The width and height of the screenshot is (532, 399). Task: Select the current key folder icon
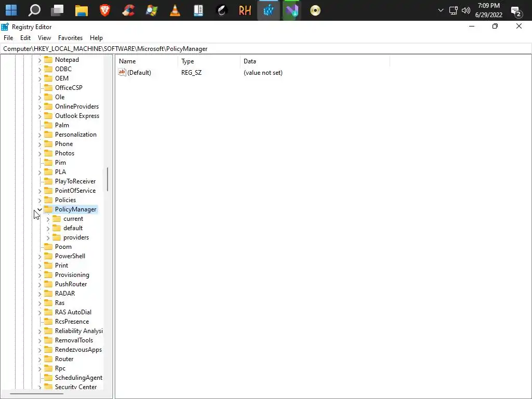[57, 219]
